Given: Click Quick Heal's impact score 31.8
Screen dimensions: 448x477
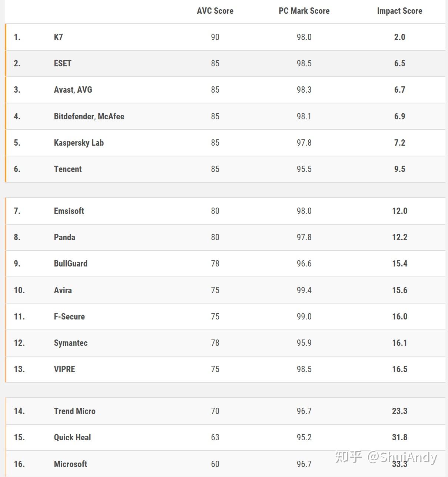Looking at the screenshot, I should [x=399, y=437].
